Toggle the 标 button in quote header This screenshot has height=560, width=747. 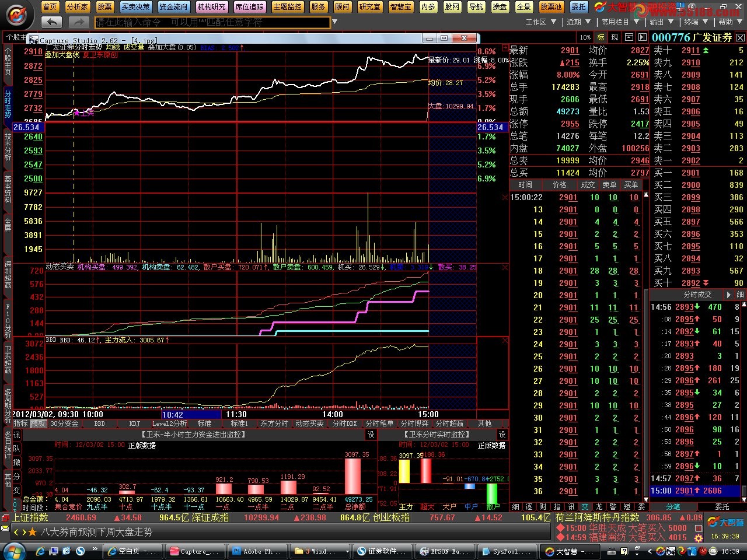(x=601, y=37)
